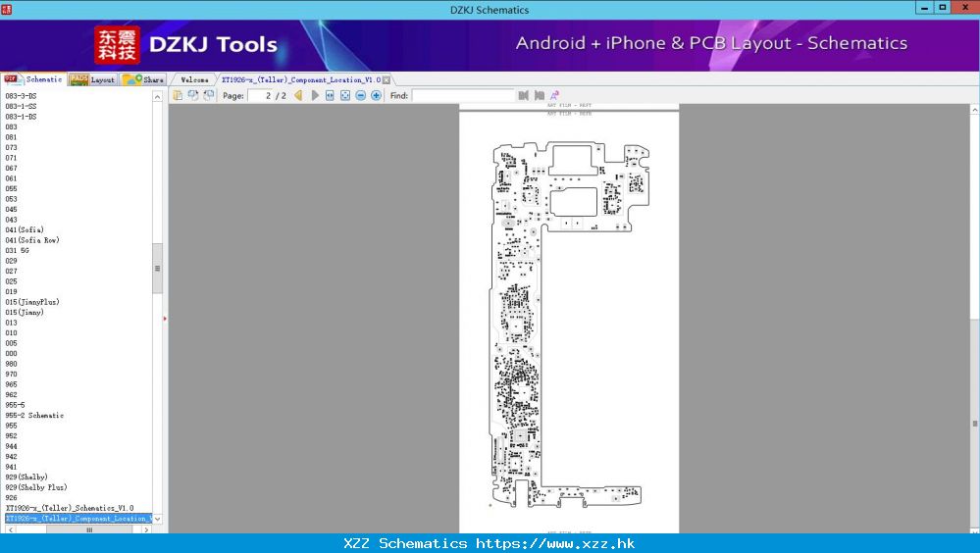The width and height of the screenshot is (980, 553).
Task: Click the PCB component layout page
Action: click(x=569, y=322)
